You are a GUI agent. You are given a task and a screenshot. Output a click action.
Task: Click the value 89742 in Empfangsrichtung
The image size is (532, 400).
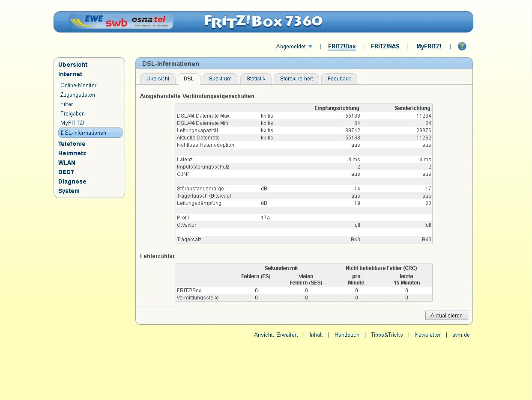pos(353,130)
